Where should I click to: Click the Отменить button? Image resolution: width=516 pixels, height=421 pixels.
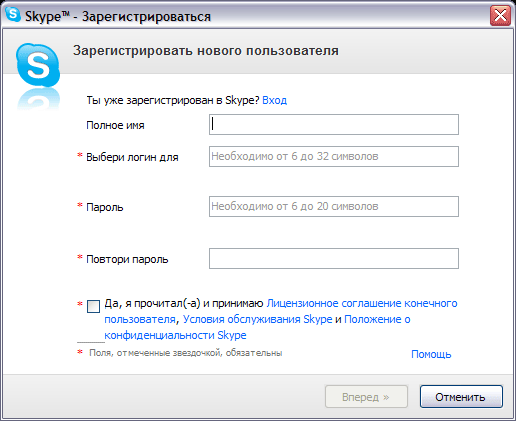pyautogui.click(x=461, y=397)
